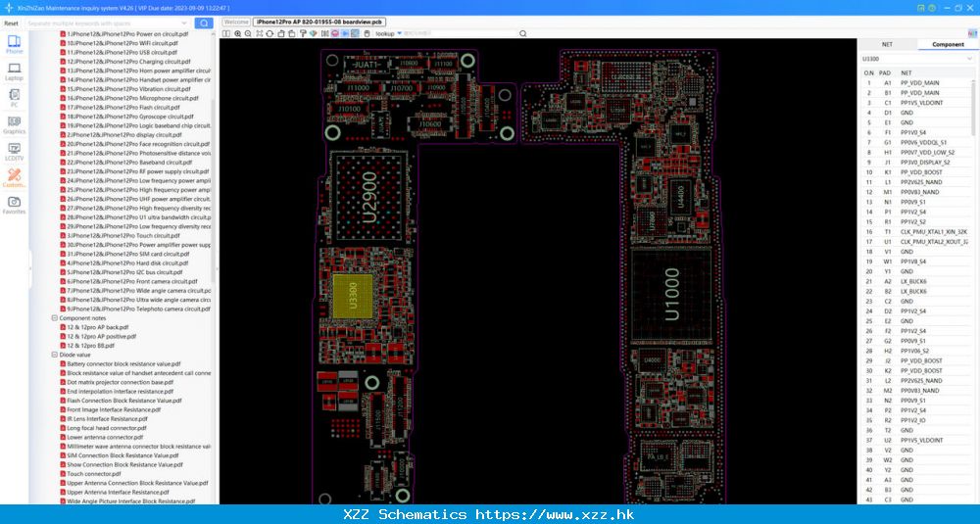Click the green circular icon in title bar
Image resolution: width=980 pixels, height=524 pixels.
(932, 8)
